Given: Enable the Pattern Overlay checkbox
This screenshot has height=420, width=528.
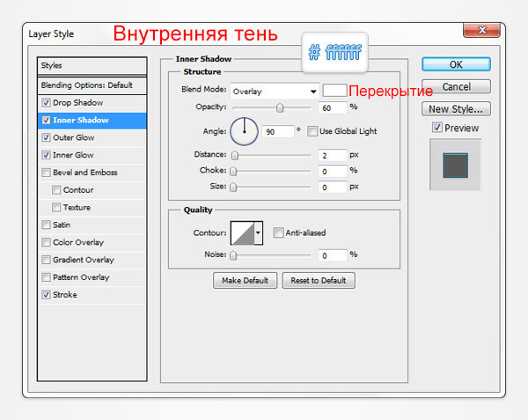Looking at the screenshot, I should coord(46,277).
